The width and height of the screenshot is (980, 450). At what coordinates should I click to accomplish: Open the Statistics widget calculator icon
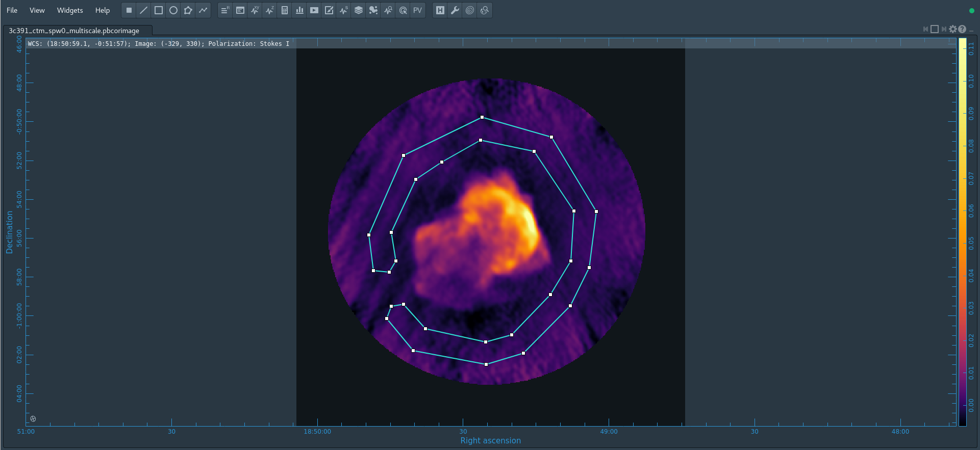pos(285,10)
